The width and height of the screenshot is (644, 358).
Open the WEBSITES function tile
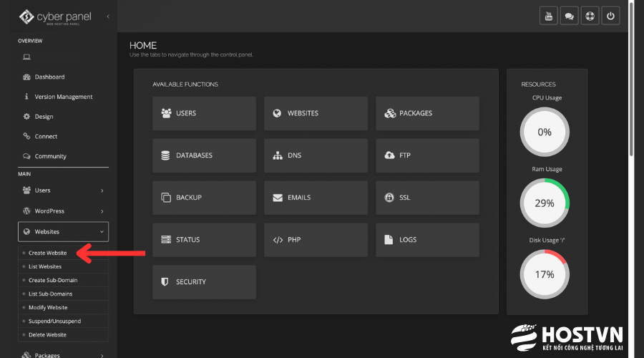(316, 113)
